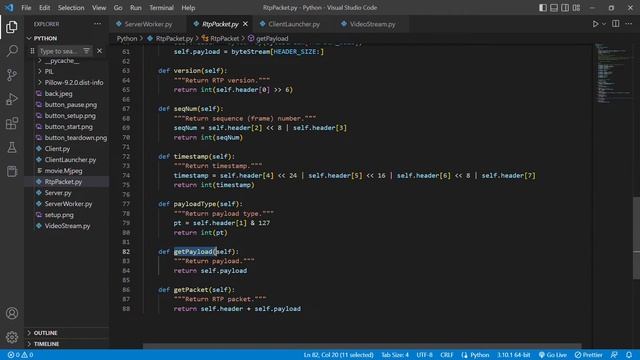Open the Search view in activity bar

tap(12, 51)
